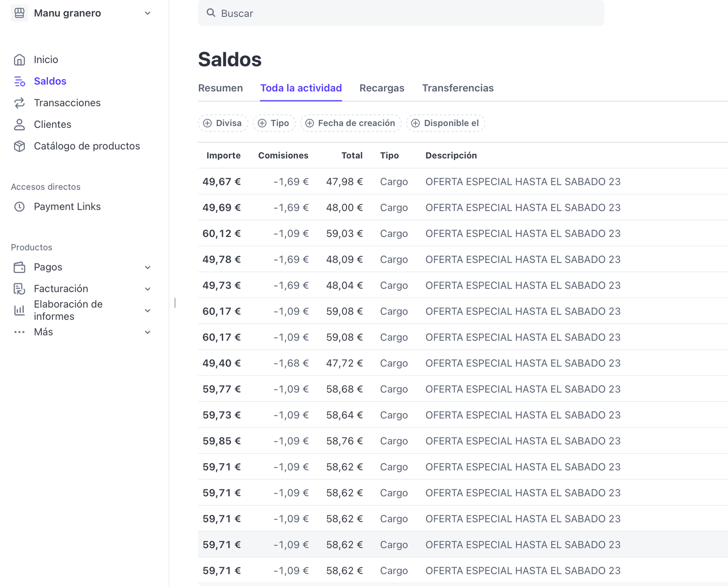
Task: Click the Manu granero store icon
Action: pyautogui.click(x=19, y=13)
